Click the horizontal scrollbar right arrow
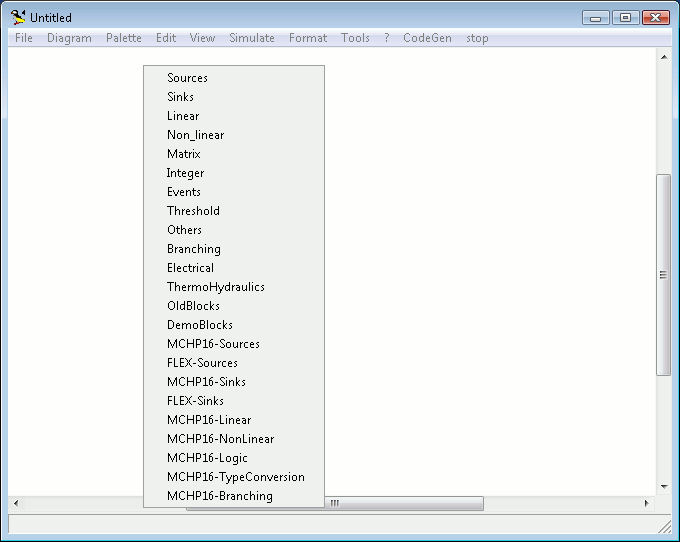 647,503
